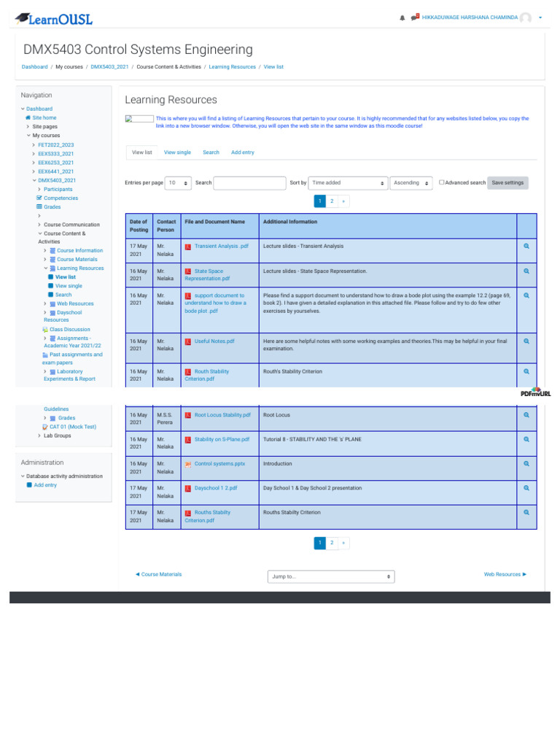Open the Search tab

click(211, 152)
